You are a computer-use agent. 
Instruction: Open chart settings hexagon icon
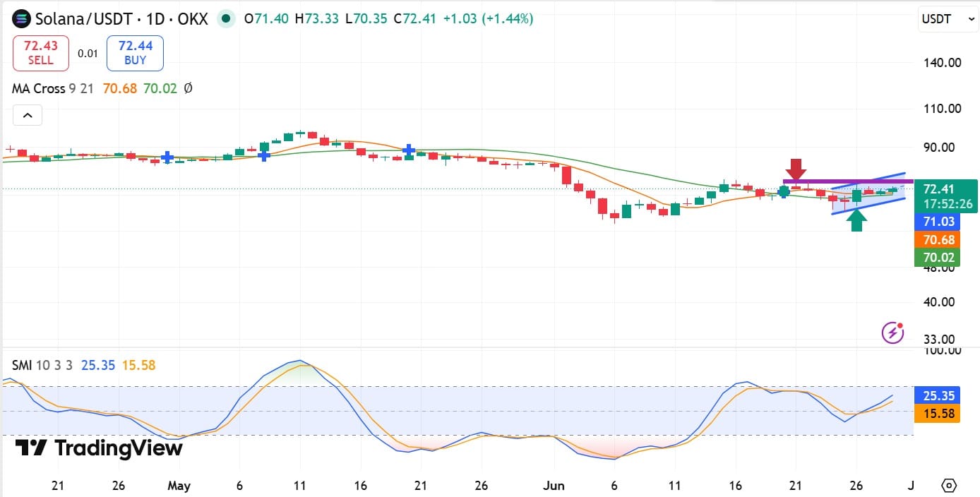(x=949, y=486)
